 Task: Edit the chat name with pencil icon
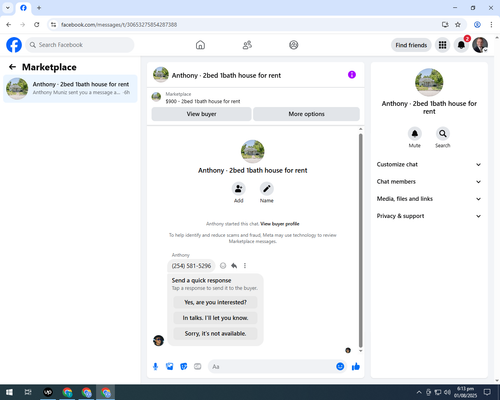(x=267, y=189)
